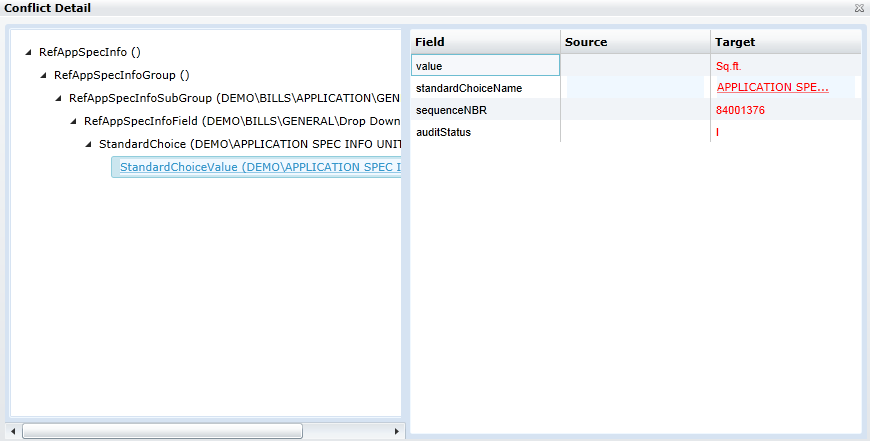Screen dimensions: 870x441
Task: Click the Target column header
Action: 785,42
